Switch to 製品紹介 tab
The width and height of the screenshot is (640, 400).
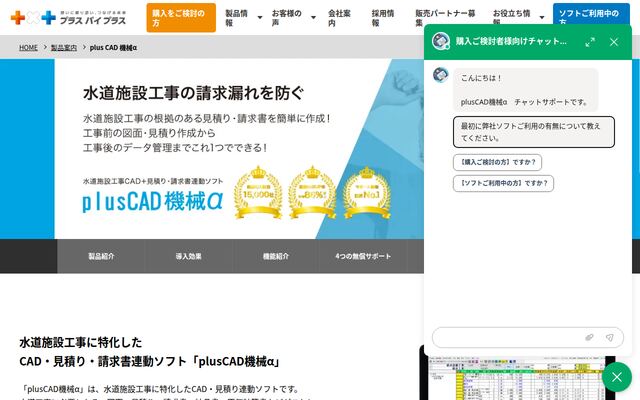point(101,256)
